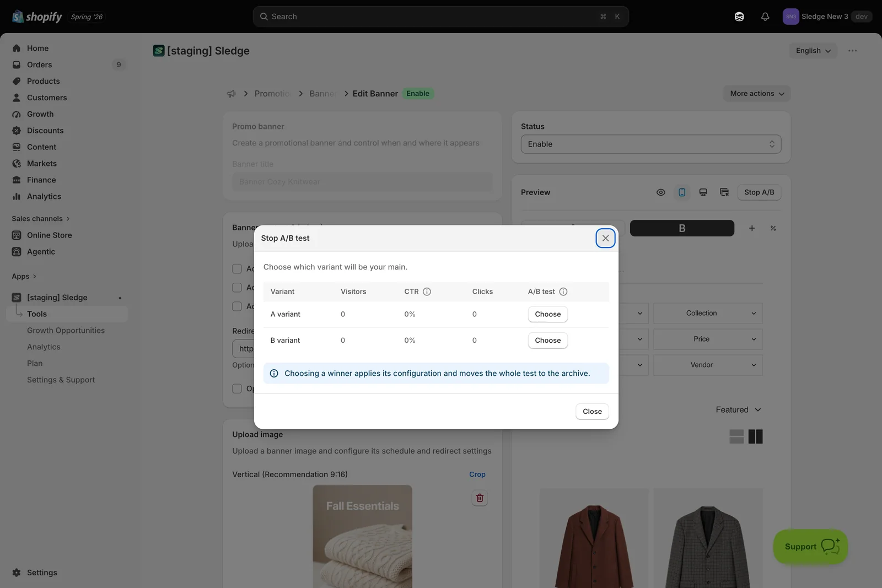Open the Markets section
The image size is (882, 588).
pyautogui.click(x=42, y=164)
